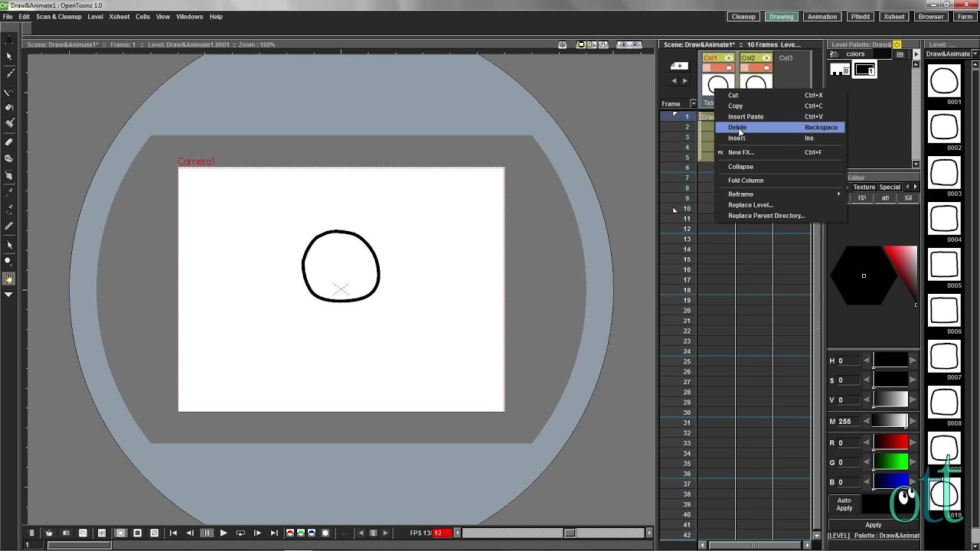Screen dimensions: 980x551
Task: Toggle the matte channel view
Action: (x=325, y=533)
